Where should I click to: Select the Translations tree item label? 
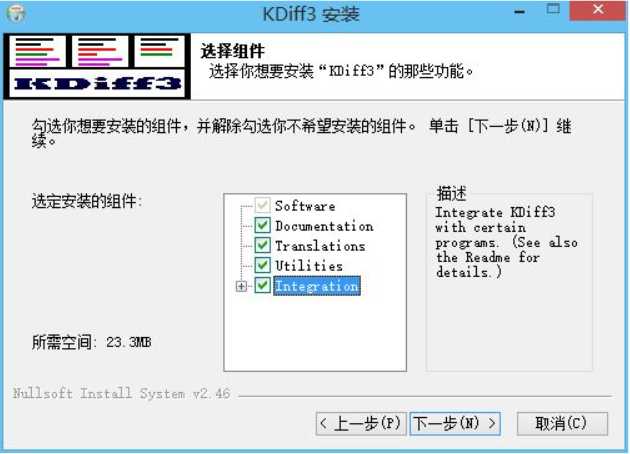[x=320, y=245]
